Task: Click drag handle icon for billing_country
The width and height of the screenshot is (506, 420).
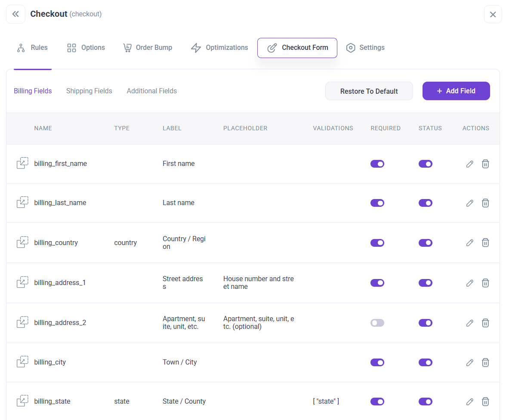Action: [22, 242]
